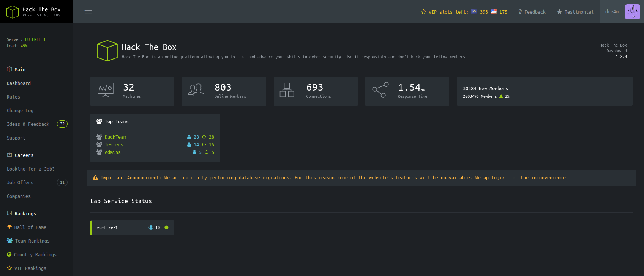The image size is (644, 276).
Task: View Job Offers listing
Action: [20, 182]
